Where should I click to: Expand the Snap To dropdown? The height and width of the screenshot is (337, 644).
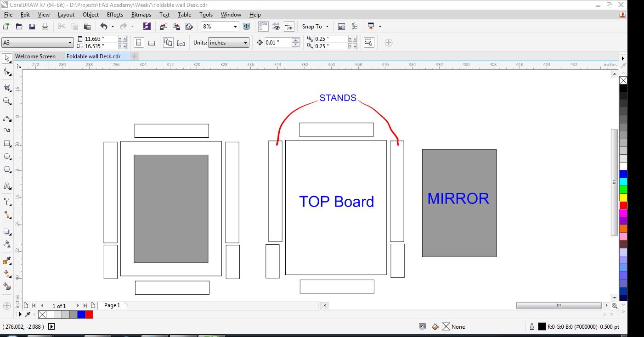[x=326, y=27]
